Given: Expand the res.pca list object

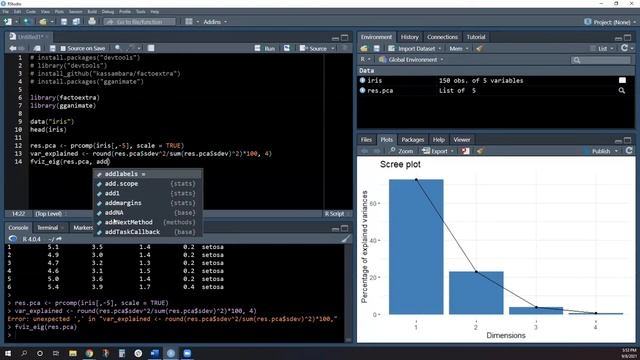Looking at the screenshot, I should 362,90.
